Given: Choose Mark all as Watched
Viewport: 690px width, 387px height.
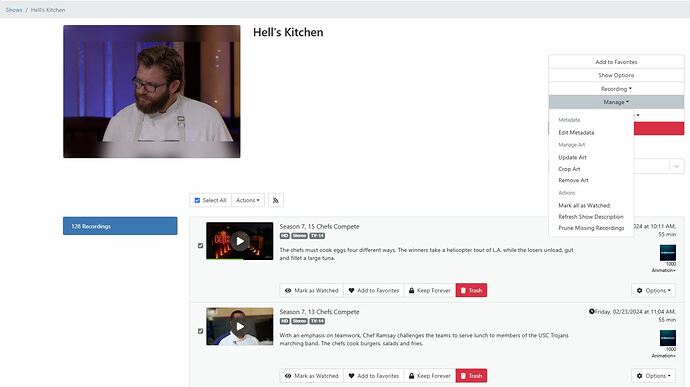Looking at the screenshot, I should [584, 206].
